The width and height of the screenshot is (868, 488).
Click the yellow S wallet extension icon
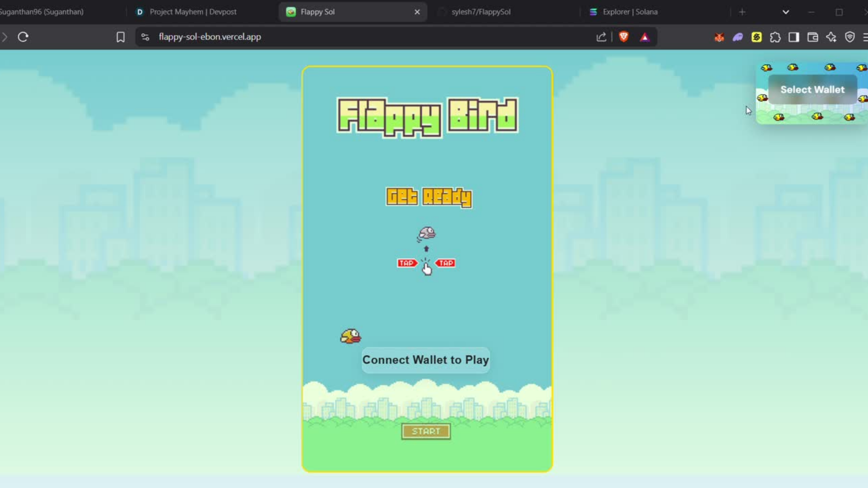pos(756,37)
